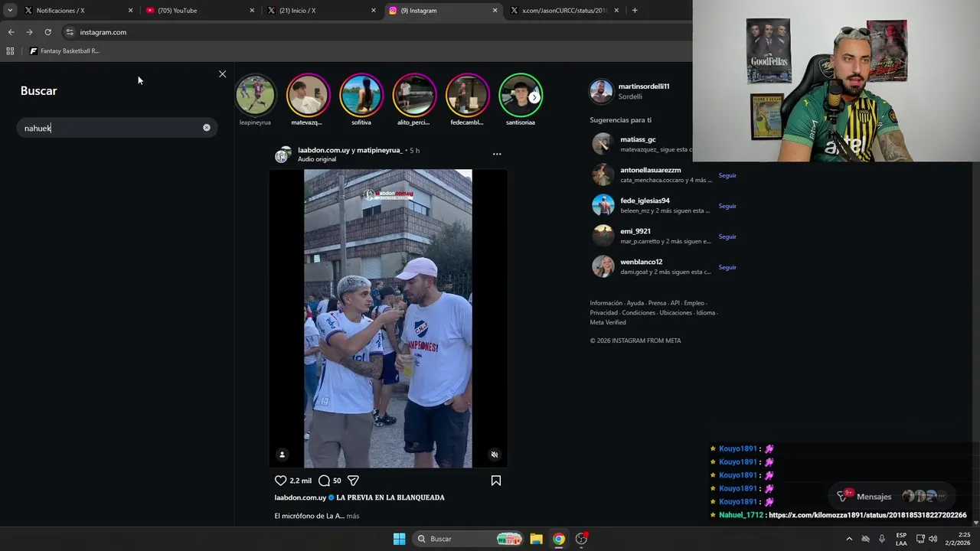Close the Instagram search panel
Screen dimensions: 980x551
click(222, 74)
